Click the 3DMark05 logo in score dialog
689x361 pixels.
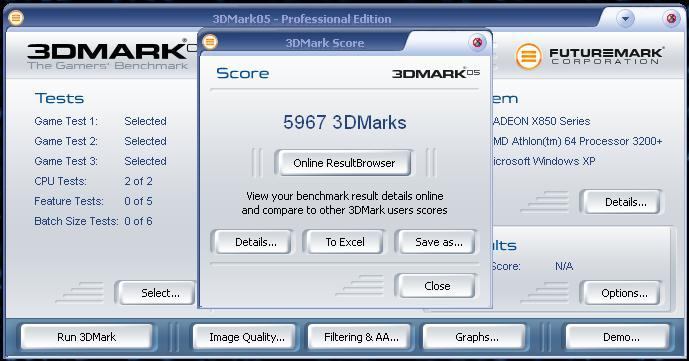tap(435, 73)
